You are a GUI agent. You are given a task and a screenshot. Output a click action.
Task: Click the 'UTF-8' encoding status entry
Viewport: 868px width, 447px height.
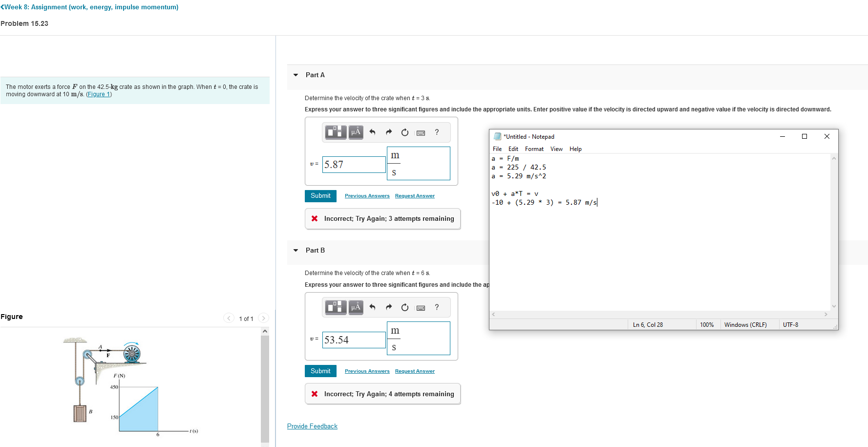pyautogui.click(x=791, y=325)
